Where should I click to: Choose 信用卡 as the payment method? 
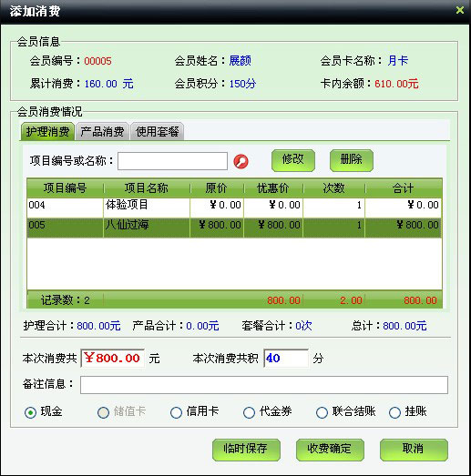tap(176, 412)
